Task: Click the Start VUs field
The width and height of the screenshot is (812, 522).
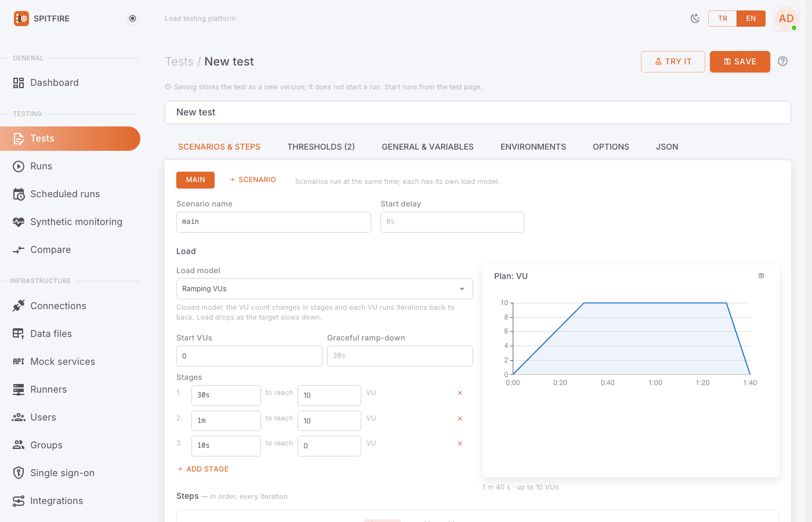Action: point(249,356)
